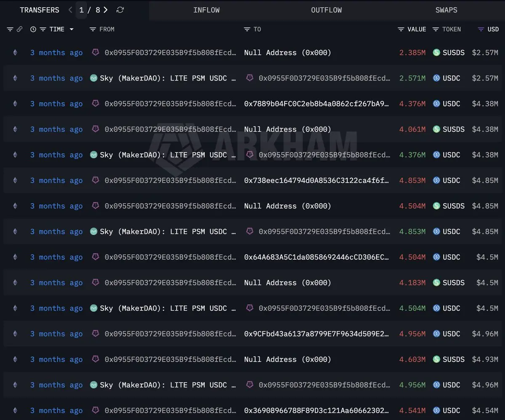Select the TRANSFERS tab

coord(40,10)
